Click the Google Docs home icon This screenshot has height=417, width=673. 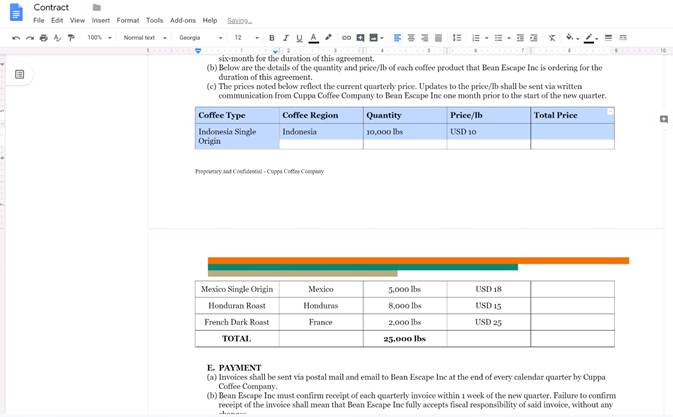coord(16,12)
